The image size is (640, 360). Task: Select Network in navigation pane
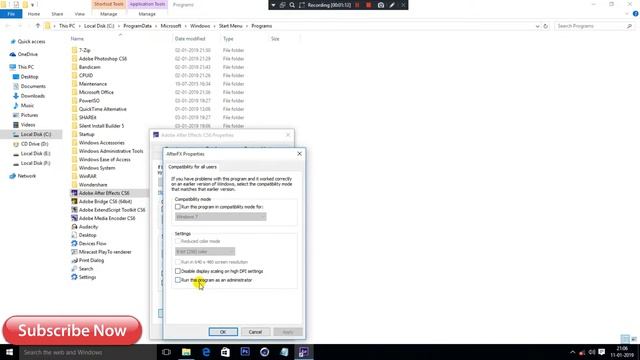coord(27,176)
